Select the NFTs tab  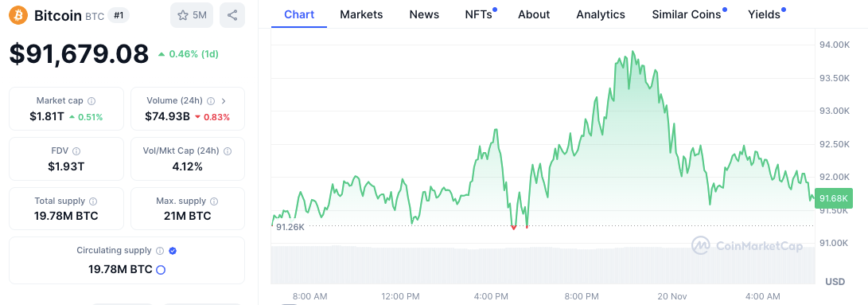coord(480,14)
